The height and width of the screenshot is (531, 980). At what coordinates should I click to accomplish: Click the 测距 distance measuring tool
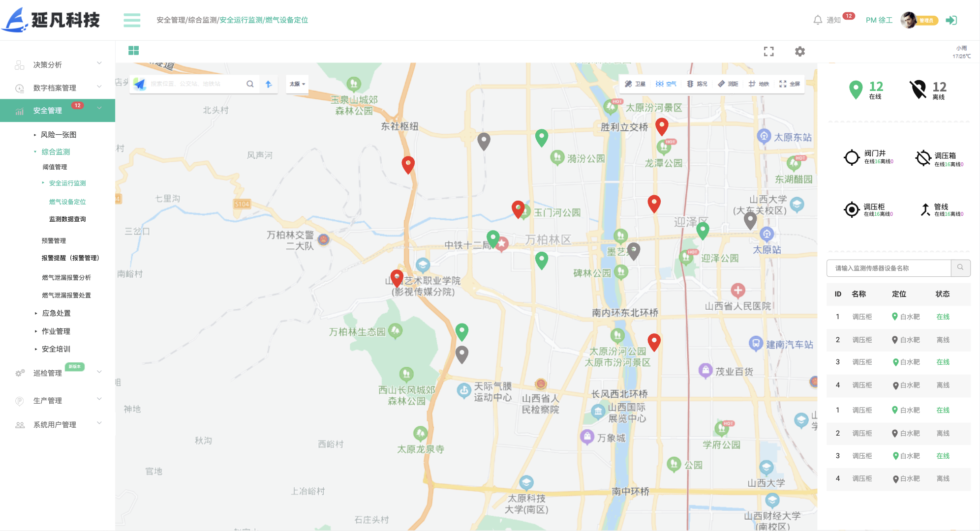pos(728,84)
